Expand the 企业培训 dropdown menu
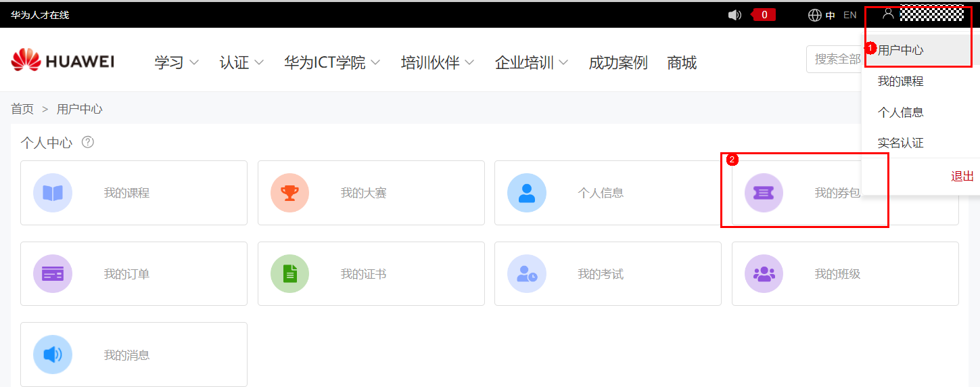The height and width of the screenshot is (387, 980). click(x=532, y=63)
